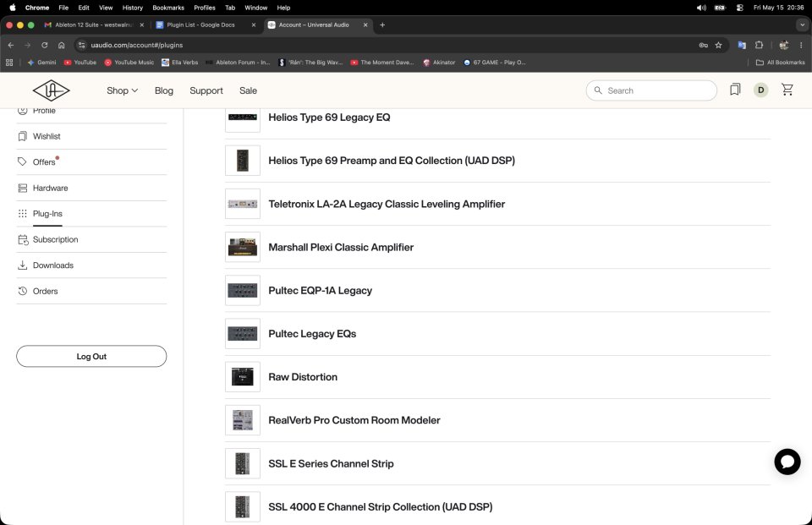812x525 pixels.
Task: Open the Subscription section
Action: [x=56, y=240]
